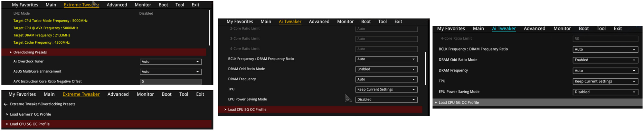644x131 pixels.
Task: Select Load CPU 5G OC Profile under Overclocking Presets
Action: 107,124
